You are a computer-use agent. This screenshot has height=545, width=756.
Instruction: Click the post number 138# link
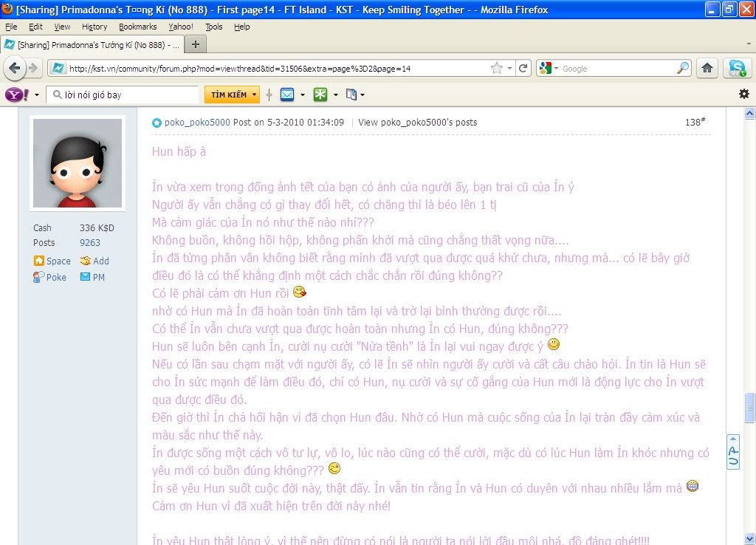695,122
